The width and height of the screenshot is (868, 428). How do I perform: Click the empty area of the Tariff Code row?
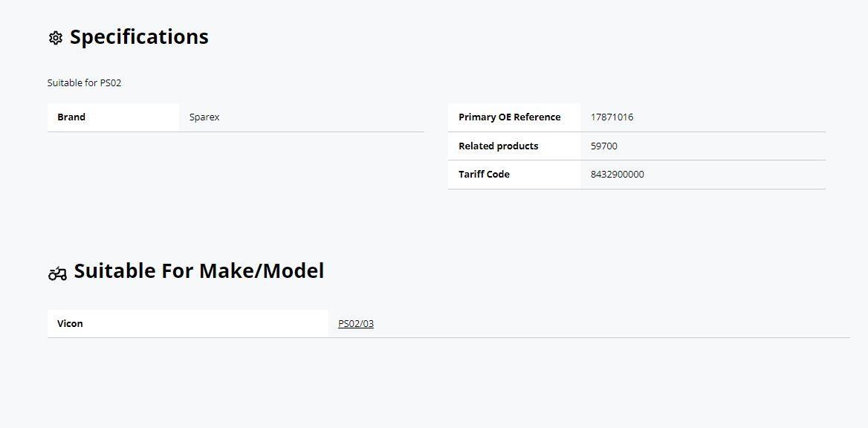[735, 175]
